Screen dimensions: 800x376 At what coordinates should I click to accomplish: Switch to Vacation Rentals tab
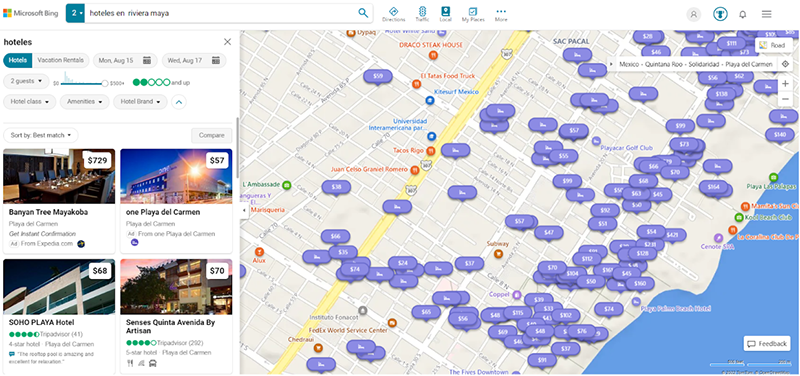pyautogui.click(x=61, y=60)
